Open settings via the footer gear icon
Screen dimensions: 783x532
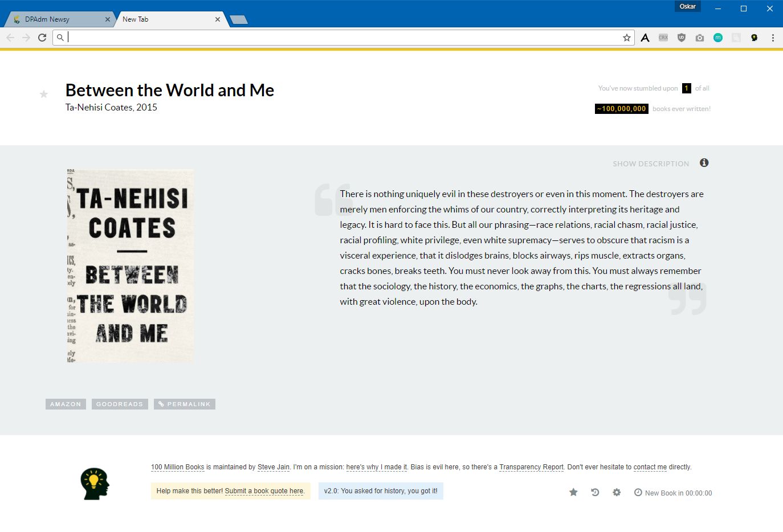click(x=617, y=492)
